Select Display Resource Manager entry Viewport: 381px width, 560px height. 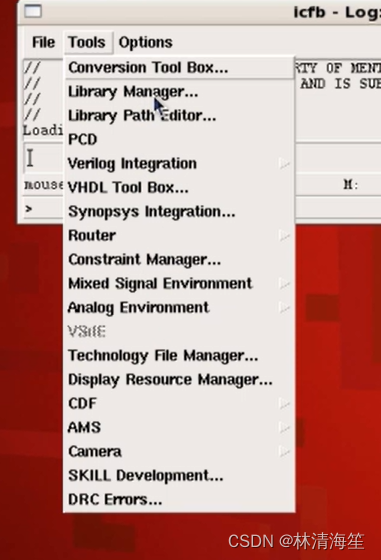(x=180, y=380)
